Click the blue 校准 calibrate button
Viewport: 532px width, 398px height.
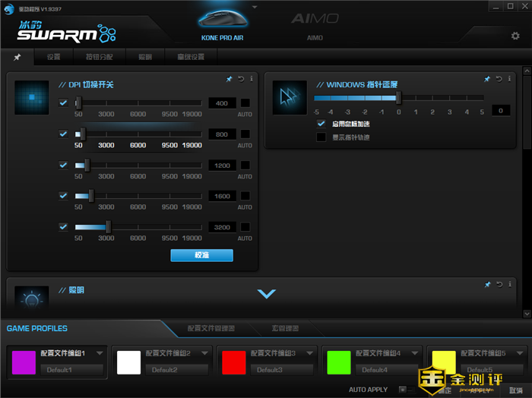pyautogui.click(x=201, y=255)
